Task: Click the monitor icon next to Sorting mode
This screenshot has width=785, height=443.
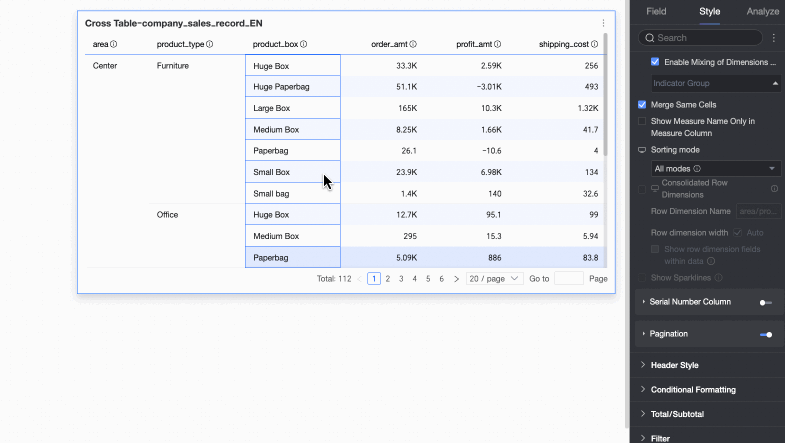Action: (x=642, y=150)
